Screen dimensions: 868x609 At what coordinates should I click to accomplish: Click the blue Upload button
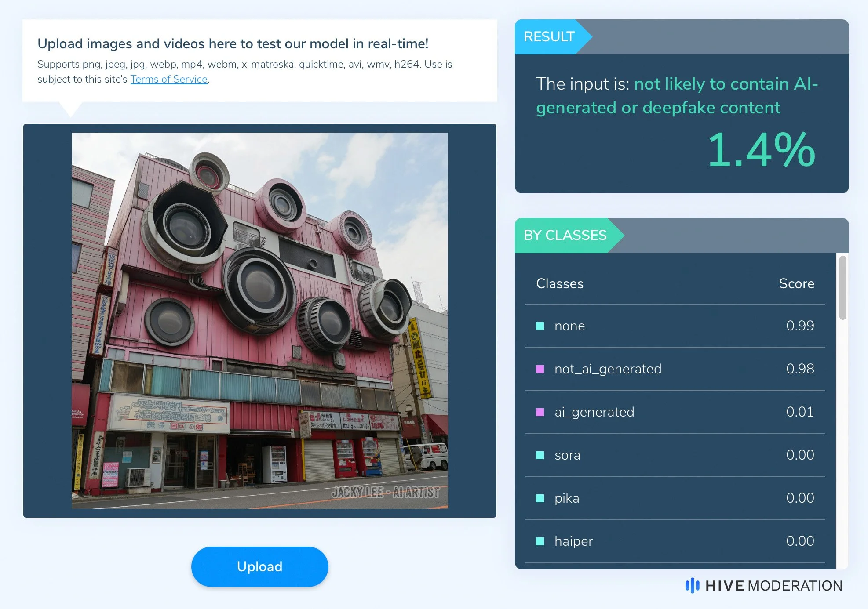(259, 566)
